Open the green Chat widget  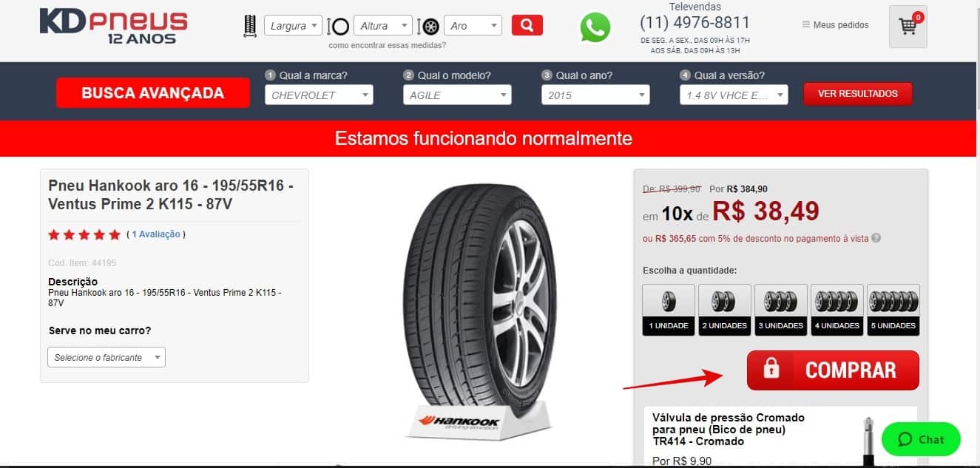(x=921, y=439)
